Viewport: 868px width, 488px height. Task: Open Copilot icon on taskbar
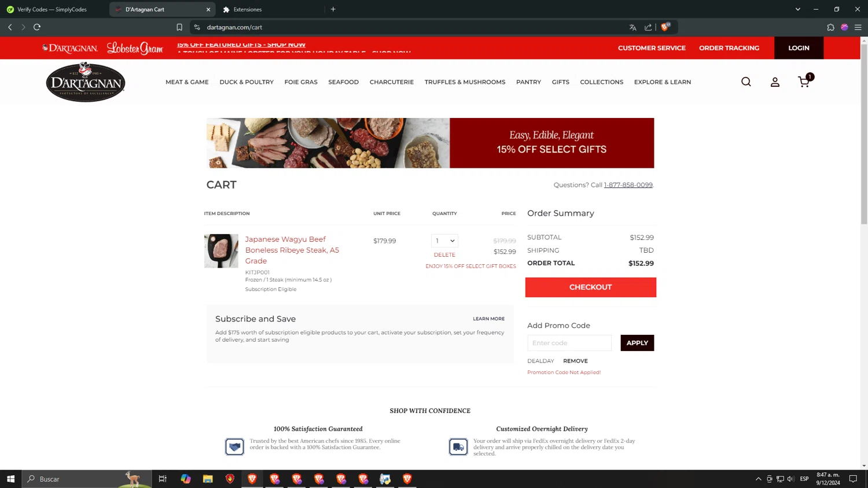pyautogui.click(x=186, y=479)
